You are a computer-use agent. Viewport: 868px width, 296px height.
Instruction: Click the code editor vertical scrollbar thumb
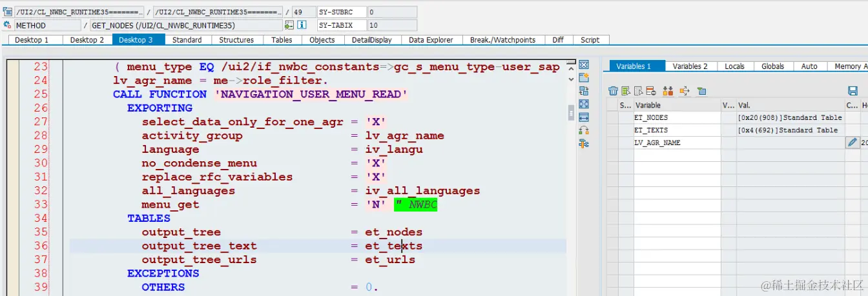[571, 113]
